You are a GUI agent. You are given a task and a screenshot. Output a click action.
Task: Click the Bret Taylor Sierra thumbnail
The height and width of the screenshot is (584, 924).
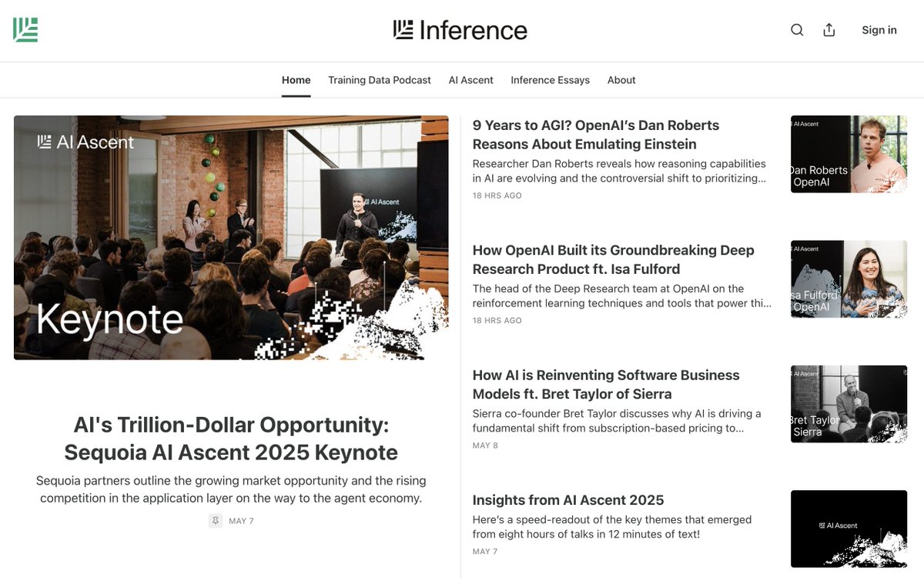point(849,404)
